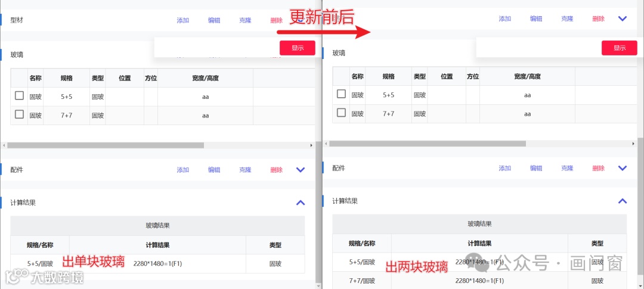Screen dimensions: 644x289
Task: Click 编辑 in the 型材 row, left pane
Action: coord(214,20)
